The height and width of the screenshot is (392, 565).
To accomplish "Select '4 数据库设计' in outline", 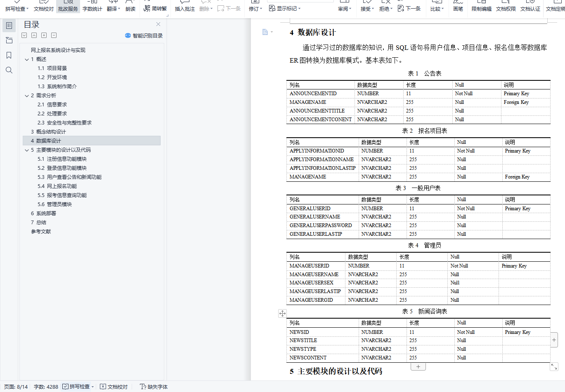I will [x=92, y=141].
